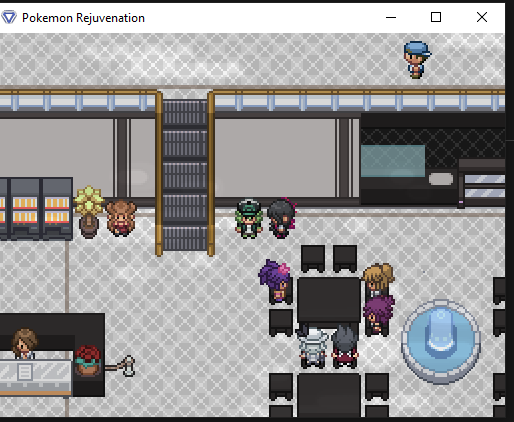Click the teal display screen on the wall
Screen dimensions: 514x422
click(393, 161)
